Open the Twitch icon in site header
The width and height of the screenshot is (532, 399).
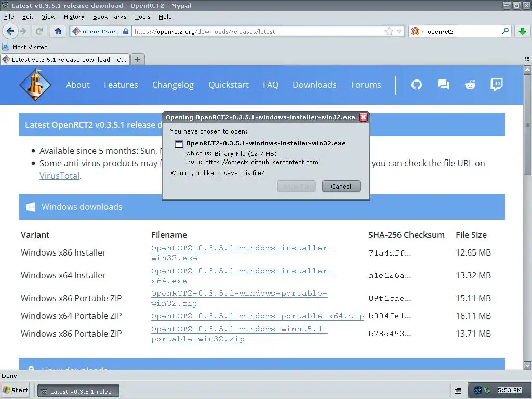496,85
